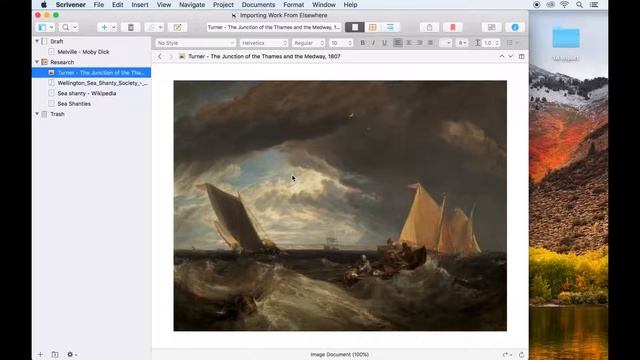Collapse the Research folder
This screenshot has width=640, height=360.
(x=37, y=62)
